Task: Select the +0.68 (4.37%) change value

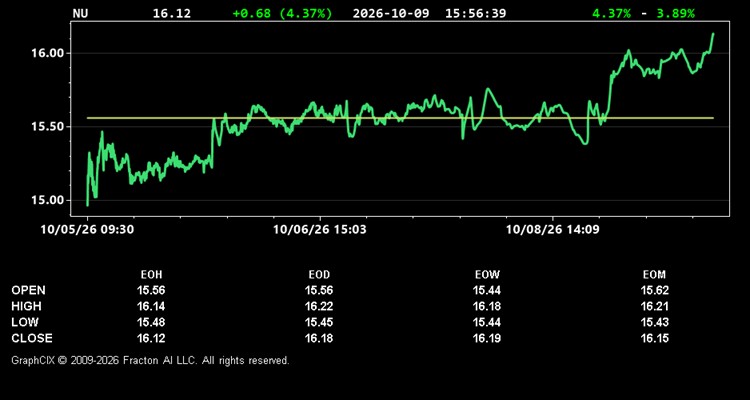Action: click(x=282, y=13)
